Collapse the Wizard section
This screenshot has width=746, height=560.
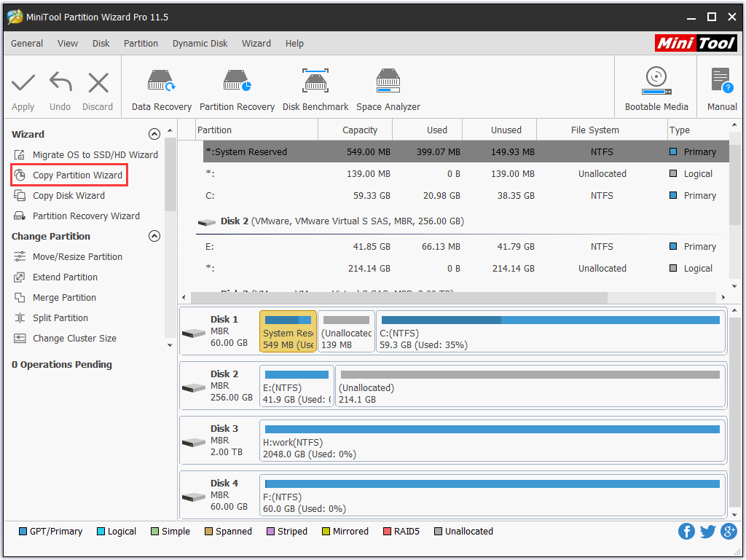154,134
